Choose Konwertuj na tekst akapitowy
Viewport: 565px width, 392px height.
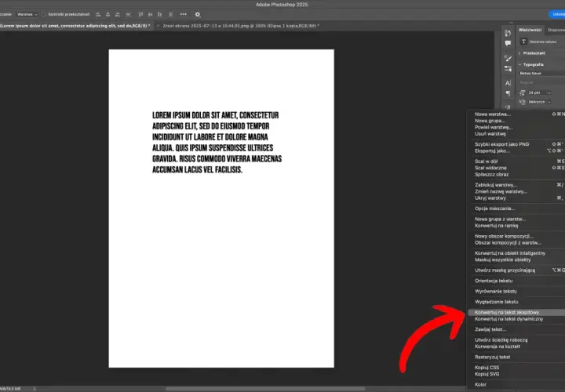point(516,313)
